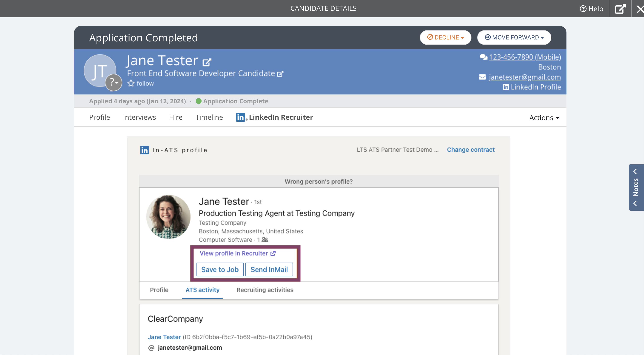The image size is (644, 355).
Task: Open the Timeline tab
Action: pyautogui.click(x=209, y=117)
